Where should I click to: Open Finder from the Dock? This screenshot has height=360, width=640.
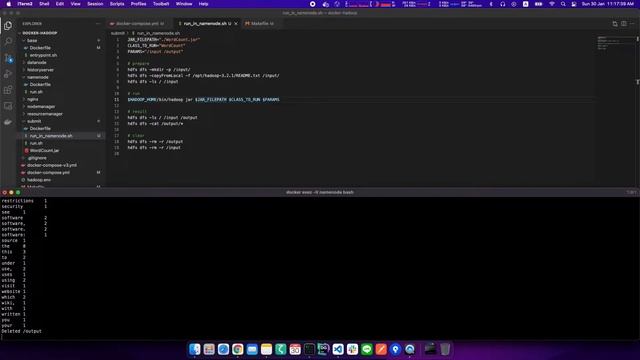point(195,349)
